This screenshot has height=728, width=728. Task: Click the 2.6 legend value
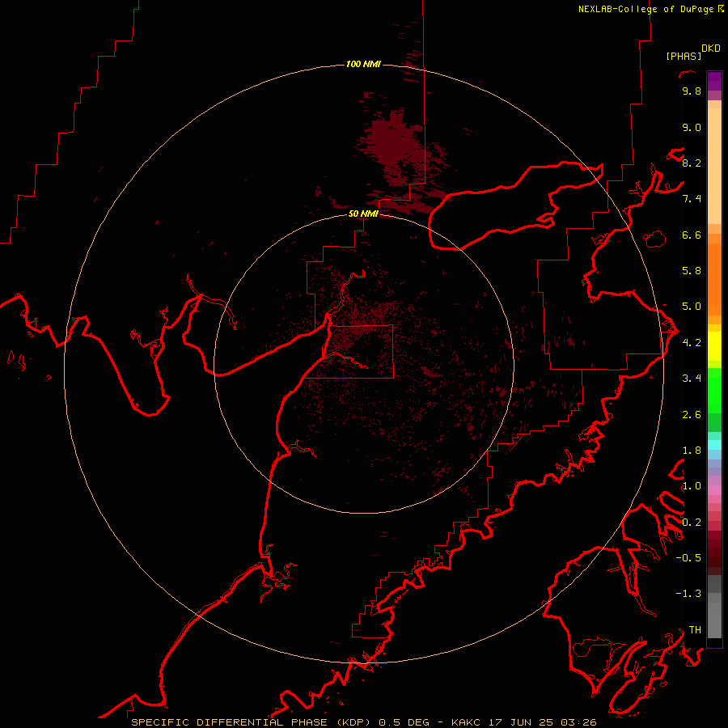click(692, 415)
